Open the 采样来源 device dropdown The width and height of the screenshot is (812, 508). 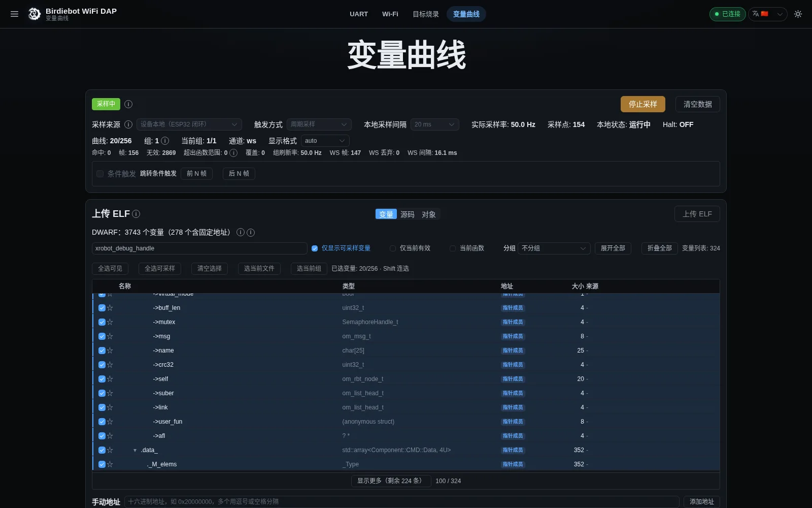coord(189,124)
